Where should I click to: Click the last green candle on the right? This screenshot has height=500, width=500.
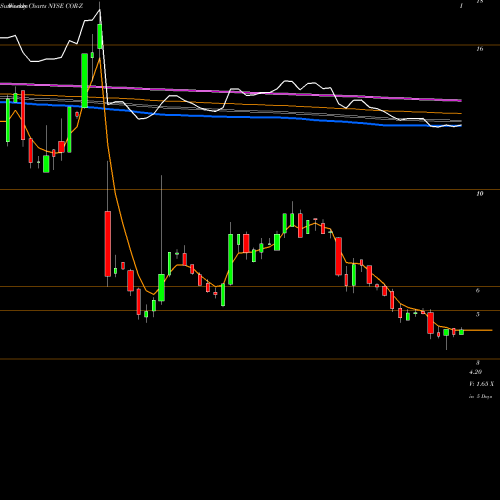click(x=462, y=332)
